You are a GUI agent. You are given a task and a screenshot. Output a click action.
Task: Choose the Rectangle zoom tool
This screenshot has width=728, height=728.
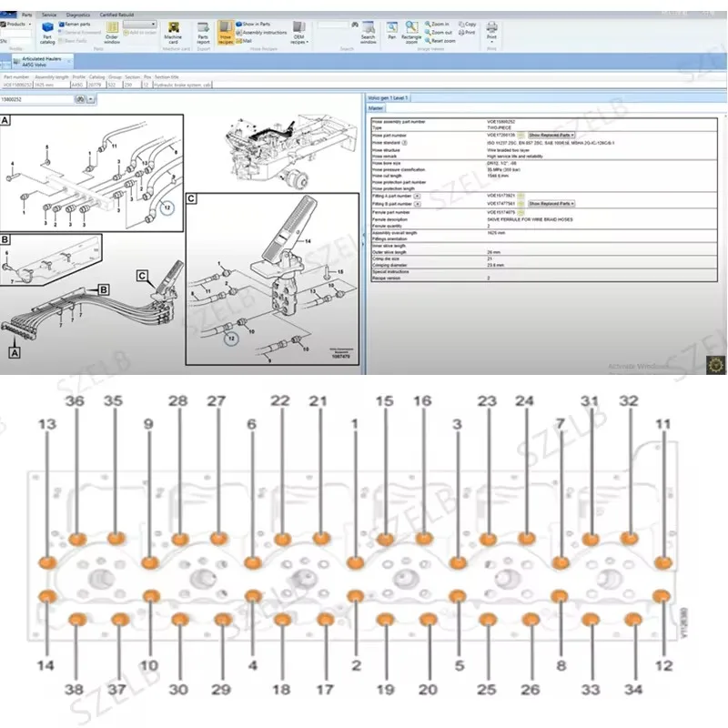coord(411,33)
